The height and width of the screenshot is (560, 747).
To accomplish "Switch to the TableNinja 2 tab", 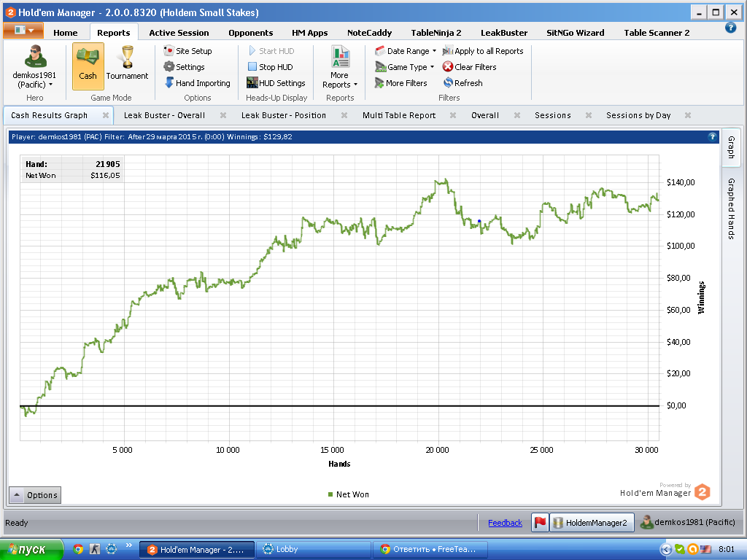I will click(x=436, y=33).
